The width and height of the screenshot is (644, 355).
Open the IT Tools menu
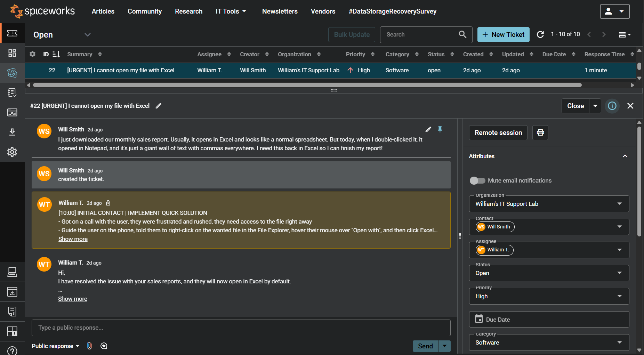231,11
